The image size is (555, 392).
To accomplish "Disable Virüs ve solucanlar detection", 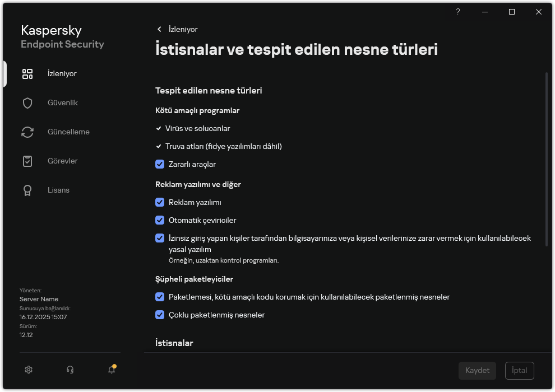I will pos(159,128).
